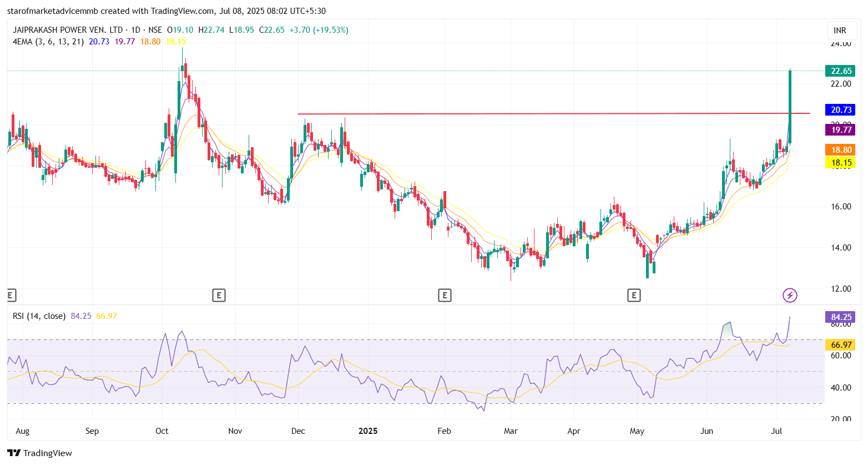This screenshot has height=465, width=868.
Task: Click the Sep label on the time axis
Action: click(x=92, y=431)
